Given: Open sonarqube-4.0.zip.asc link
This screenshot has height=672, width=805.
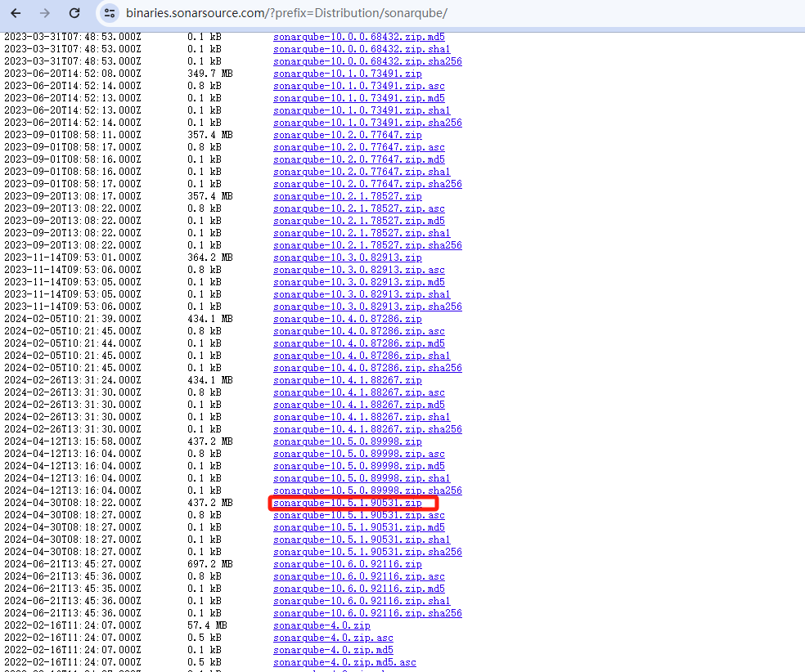Looking at the screenshot, I should 333,638.
